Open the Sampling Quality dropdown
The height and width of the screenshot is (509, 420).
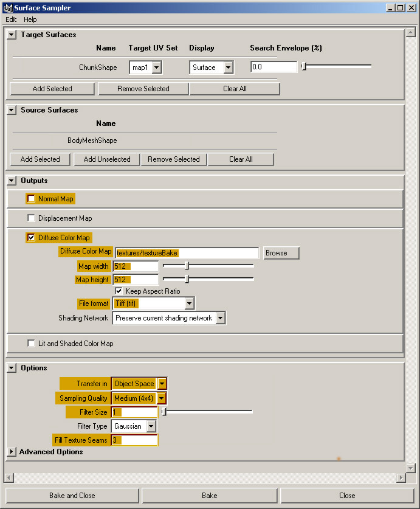click(139, 398)
